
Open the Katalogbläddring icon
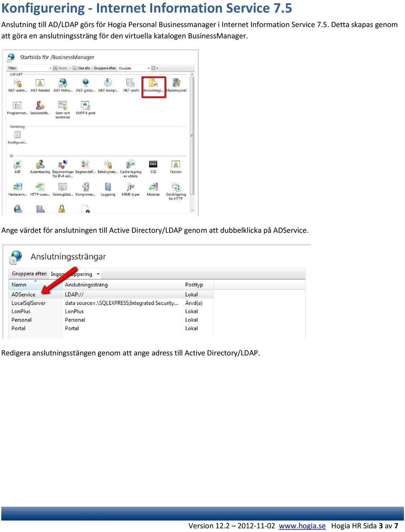point(63,189)
